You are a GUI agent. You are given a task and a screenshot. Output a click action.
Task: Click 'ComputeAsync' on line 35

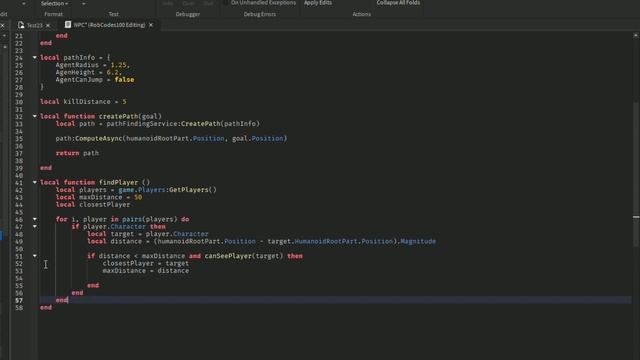pyautogui.click(x=99, y=138)
